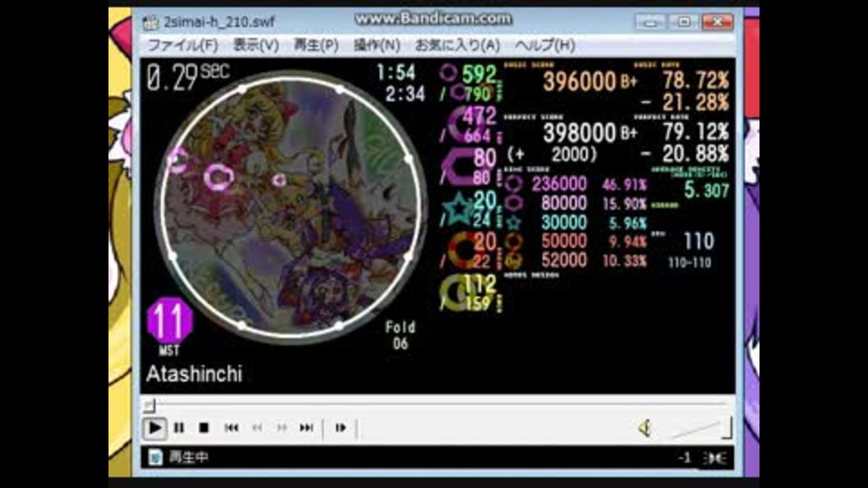The width and height of the screenshot is (868, 488).
Task: Click the pink ring beside 236000
Action: point(514,183)
